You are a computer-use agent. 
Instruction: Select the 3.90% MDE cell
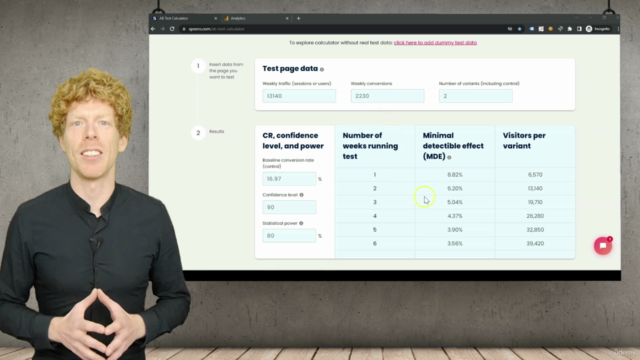pyautogui.click(x=455, y=230)
